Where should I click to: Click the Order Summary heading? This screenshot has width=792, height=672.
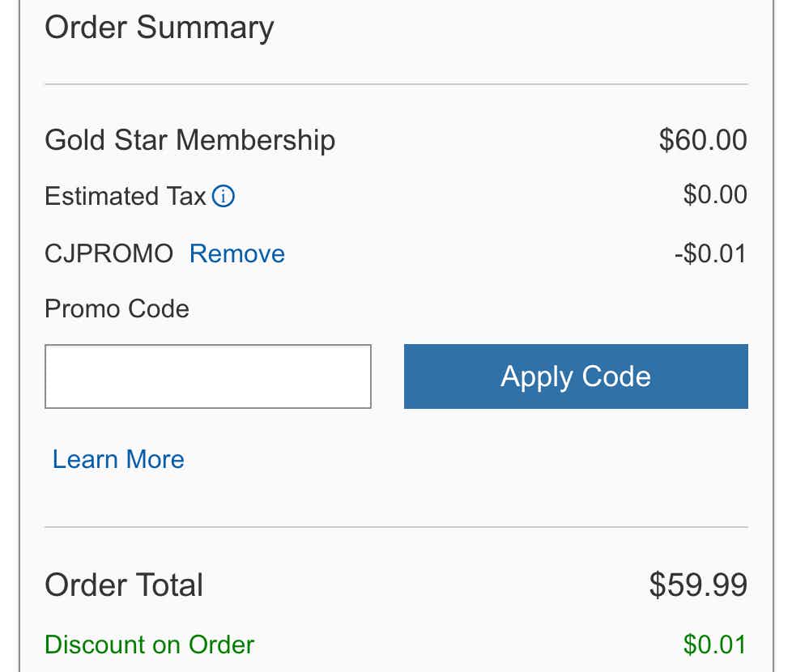click(160, 28)
